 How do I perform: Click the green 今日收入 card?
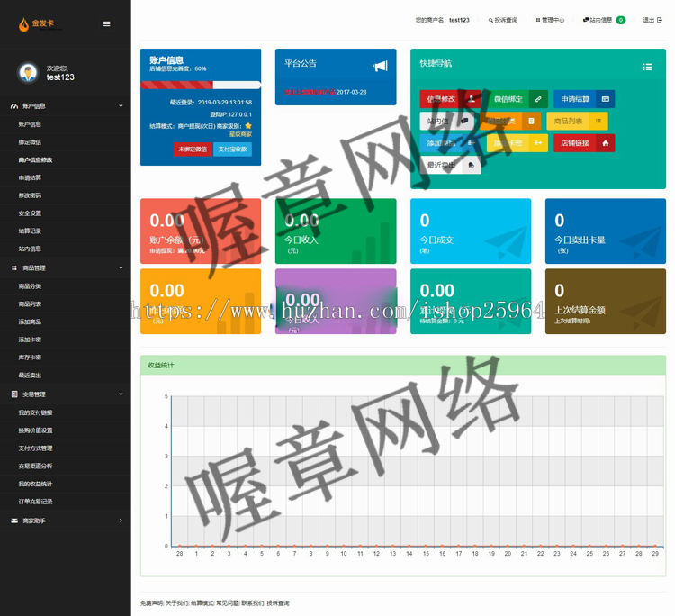click(x=336, y=231)
